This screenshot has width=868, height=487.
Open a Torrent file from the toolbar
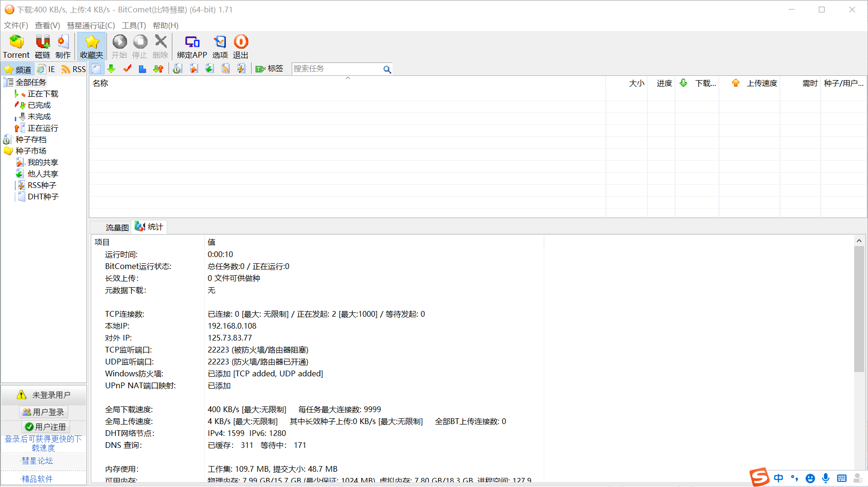tap(16, 47)
